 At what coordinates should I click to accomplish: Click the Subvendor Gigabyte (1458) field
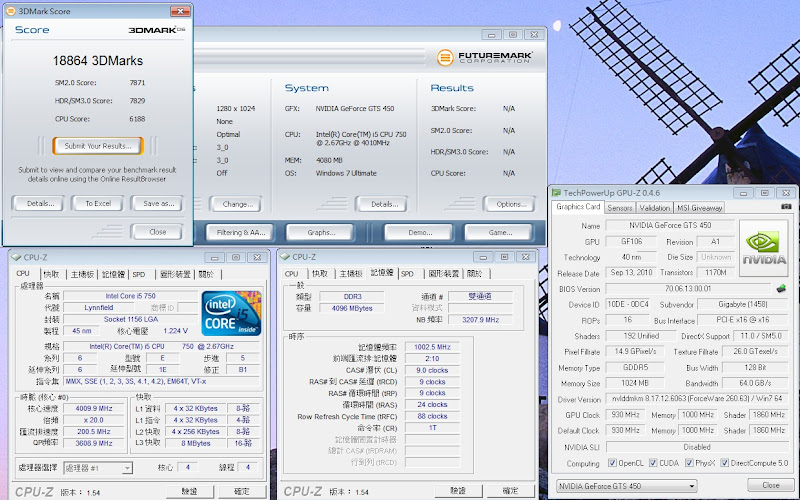[742, 304]
